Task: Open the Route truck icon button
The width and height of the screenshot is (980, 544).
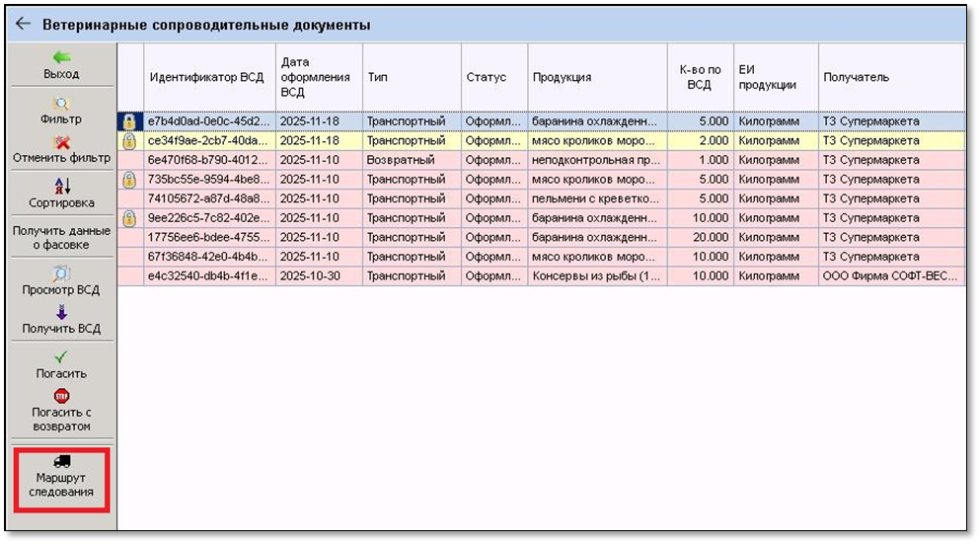Action: click(x=61, y=461)
